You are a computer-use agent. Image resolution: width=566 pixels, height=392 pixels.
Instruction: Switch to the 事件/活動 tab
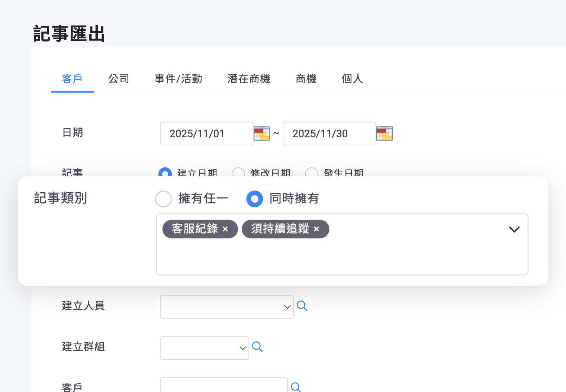pyautogui.click(x=178, y=79)
